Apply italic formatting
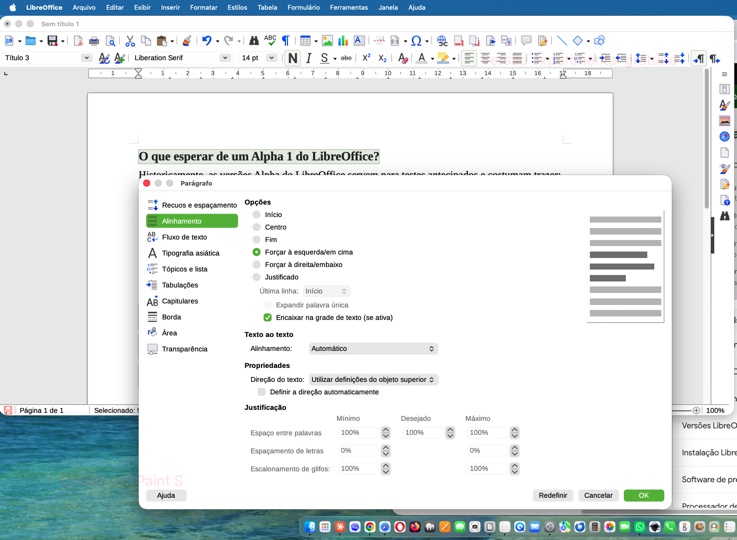Image resolution: width=737 pixels, height=540 pixels. tap(308, 58)
